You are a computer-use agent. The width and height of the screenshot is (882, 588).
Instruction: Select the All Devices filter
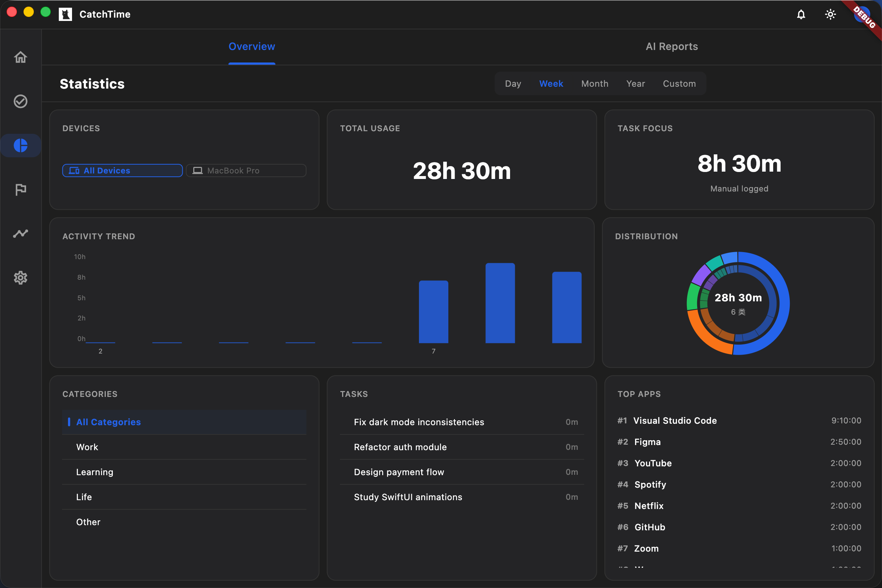(x=122, y=171)
